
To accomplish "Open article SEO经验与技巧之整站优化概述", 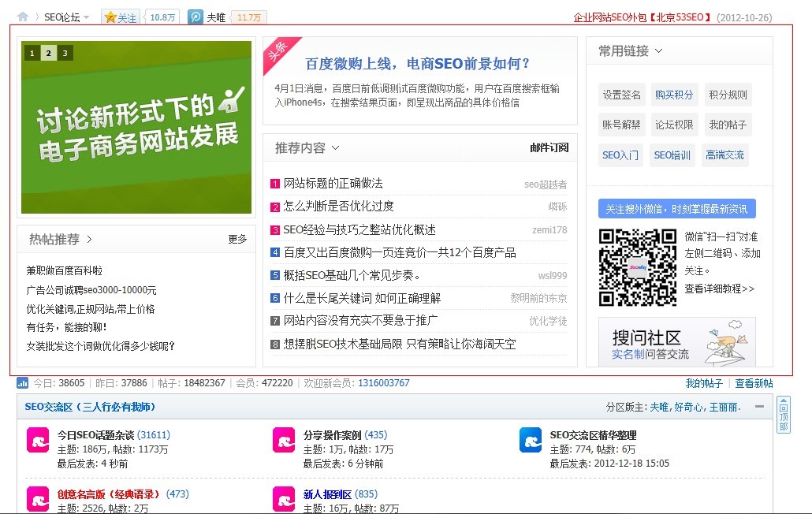I will coord(359,229).
